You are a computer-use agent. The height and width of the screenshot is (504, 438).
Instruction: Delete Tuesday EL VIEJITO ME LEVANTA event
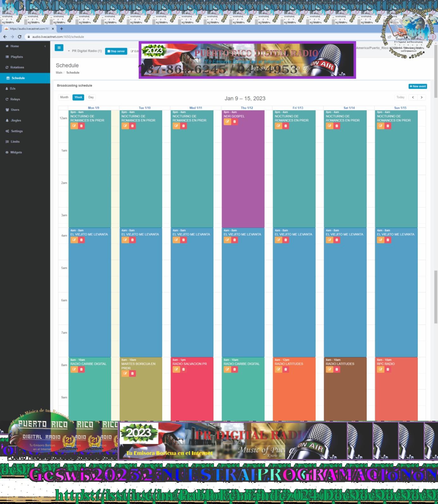pyautogui.click(x=133, y=240)
